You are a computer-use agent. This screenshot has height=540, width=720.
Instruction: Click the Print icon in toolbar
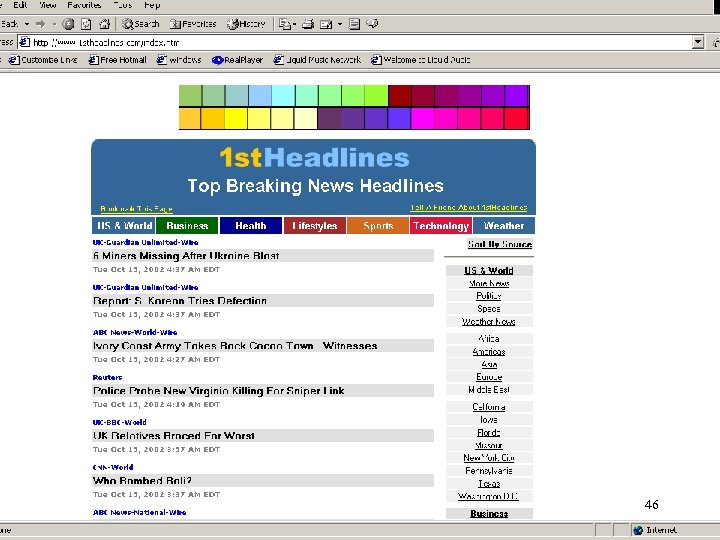tap(308, 23)
